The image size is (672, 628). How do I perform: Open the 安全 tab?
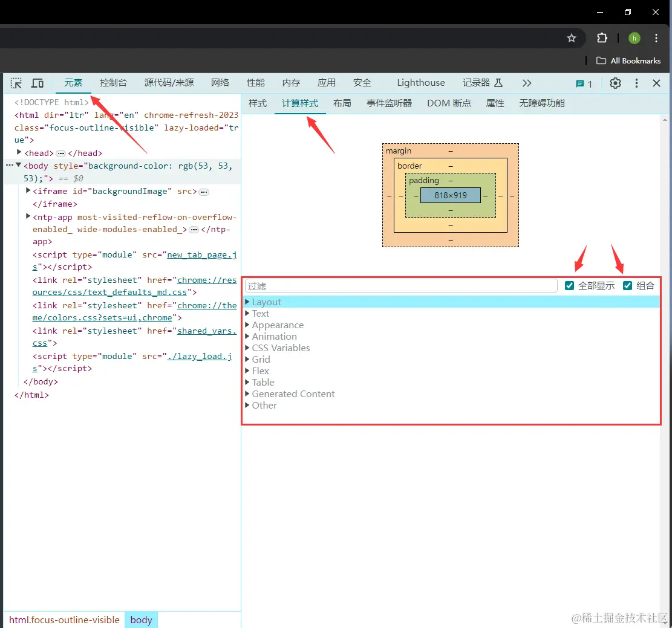click(x=362, y=83)
